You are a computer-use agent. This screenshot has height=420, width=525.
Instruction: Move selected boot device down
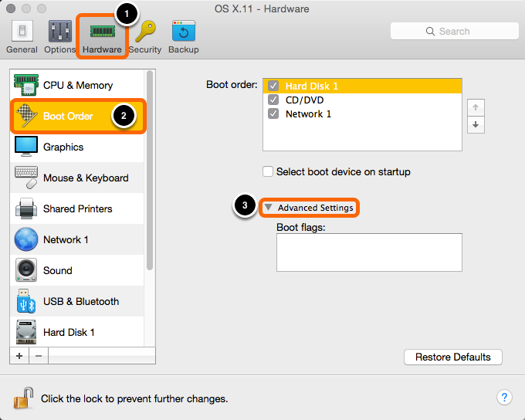476,124
